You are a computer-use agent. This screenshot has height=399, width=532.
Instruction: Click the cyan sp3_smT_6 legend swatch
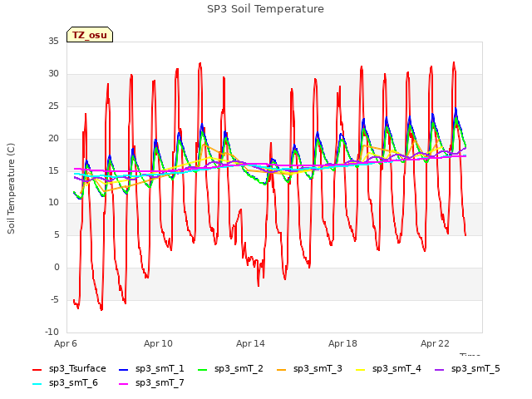pyautogui.click(x=37, y=384)
